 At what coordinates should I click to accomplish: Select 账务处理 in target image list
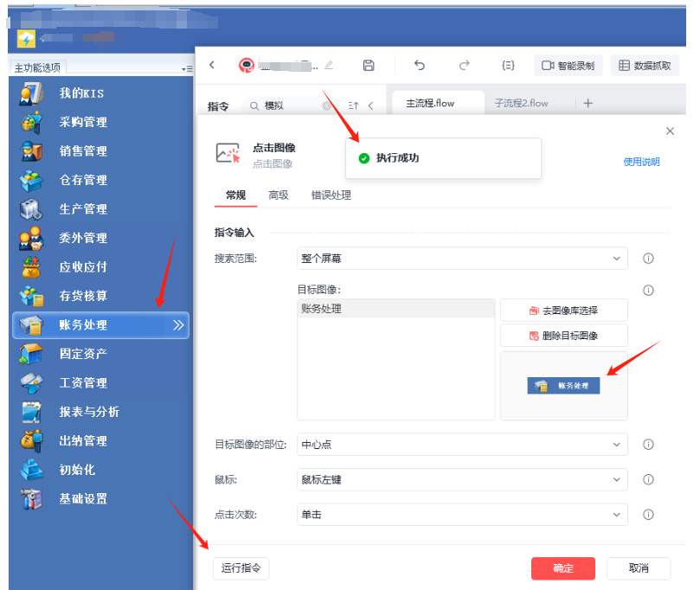pos(396,309)
